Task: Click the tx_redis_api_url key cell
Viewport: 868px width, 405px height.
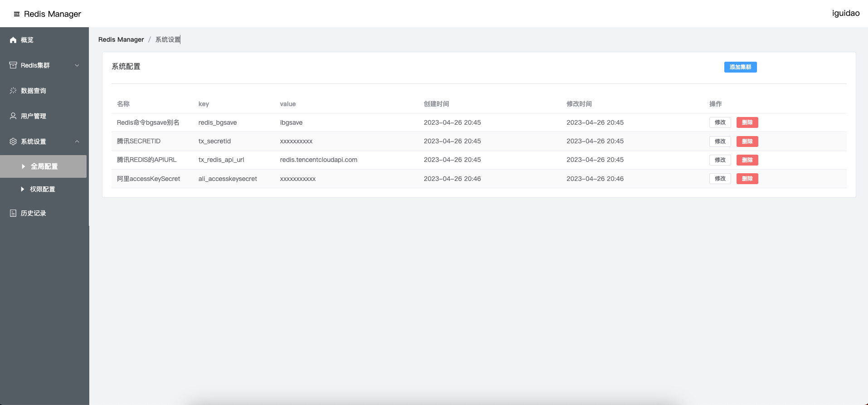Action: pos(221,160)
